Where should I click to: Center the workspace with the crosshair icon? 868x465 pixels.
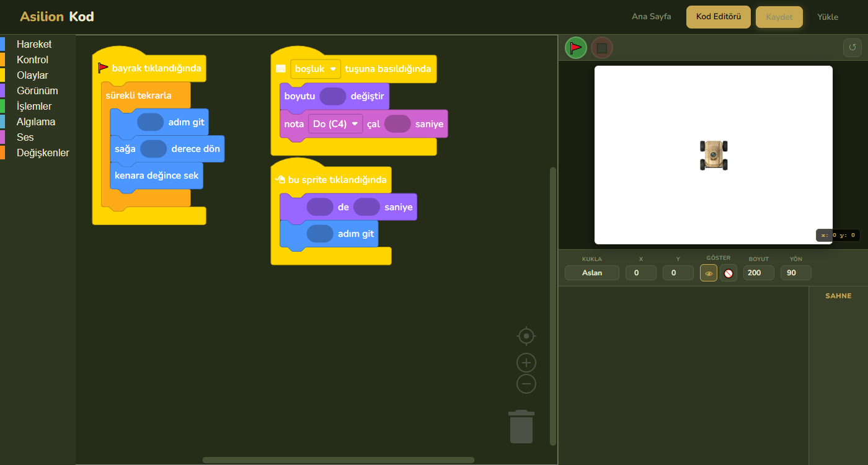pyautogui.click(x=526, y=336)
